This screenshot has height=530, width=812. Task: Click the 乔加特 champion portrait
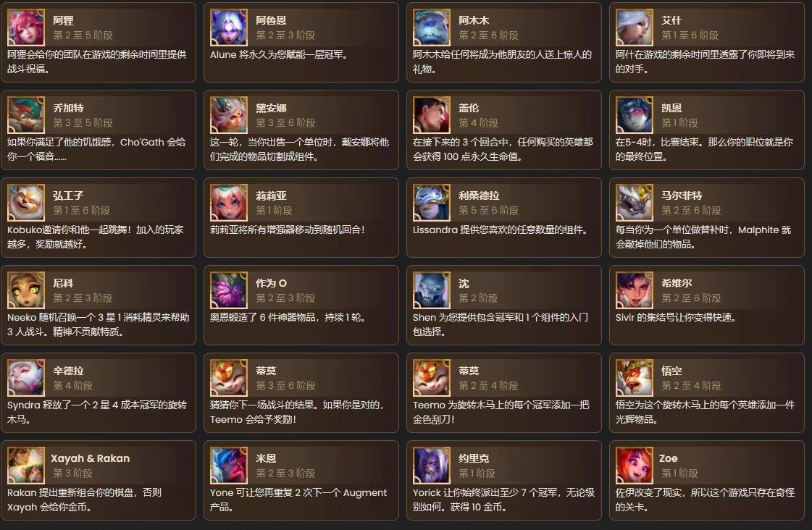click(x=26, y=115)
